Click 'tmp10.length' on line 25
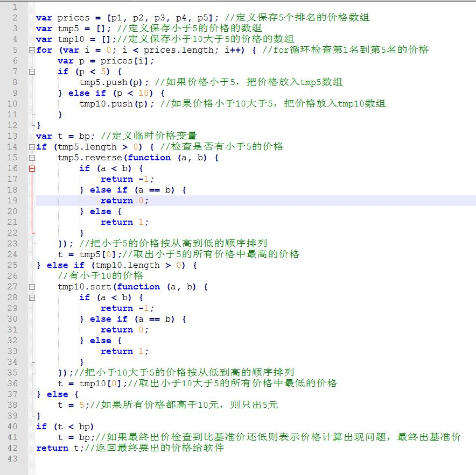 (x=127, y=265)
